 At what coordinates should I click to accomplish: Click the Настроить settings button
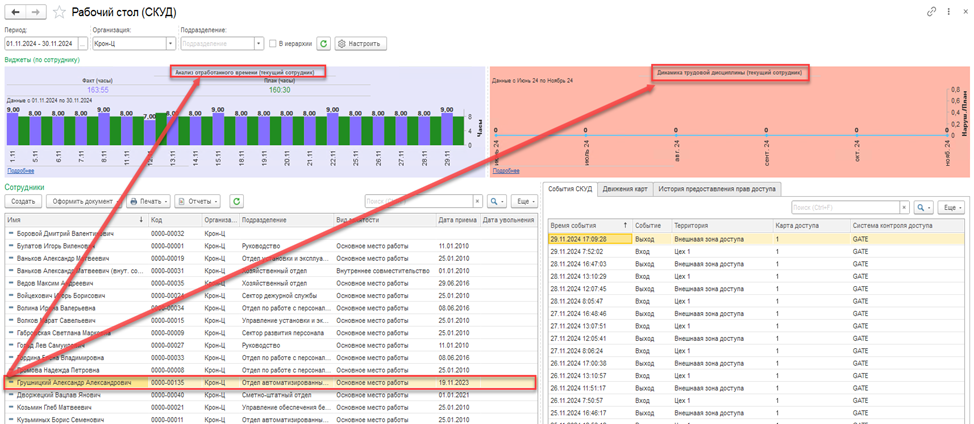point(359,44)
